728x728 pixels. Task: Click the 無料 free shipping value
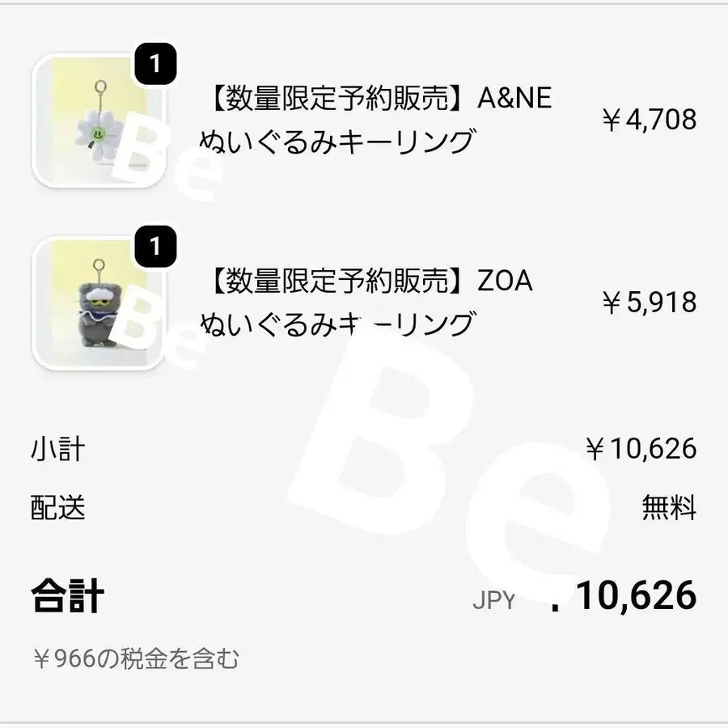tap(669, 508)
